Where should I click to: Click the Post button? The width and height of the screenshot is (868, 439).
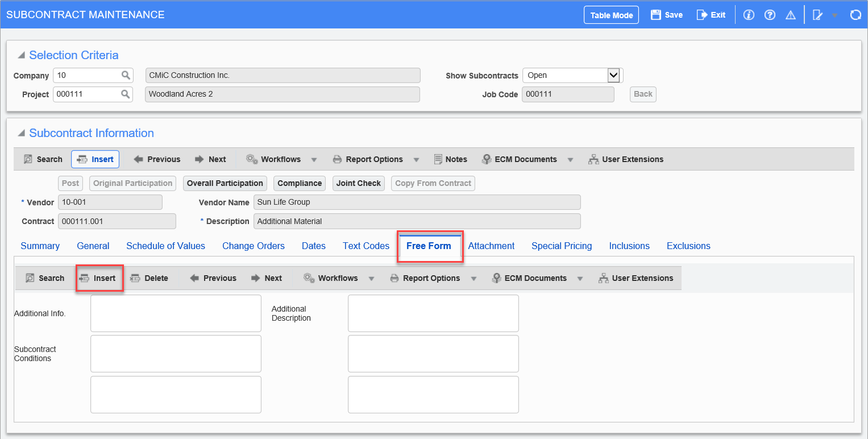click(70, 183)
